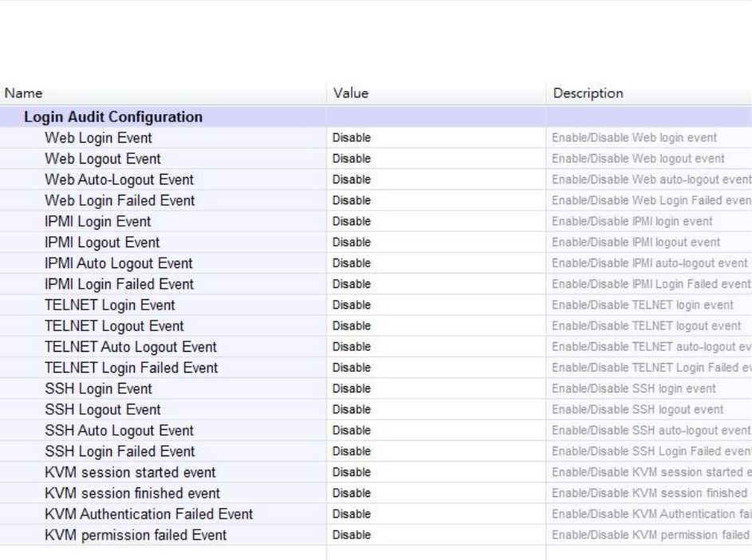The height and width of the screenshot is (560, 752).
Task: Open the IPMI Login Failed Event Disable value
Action: click(352, 284)
